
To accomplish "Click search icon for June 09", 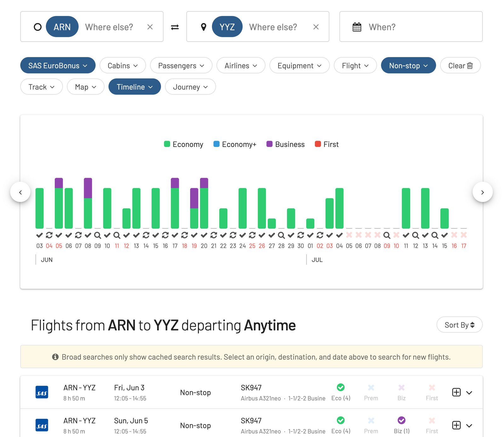I will (98, 235).
